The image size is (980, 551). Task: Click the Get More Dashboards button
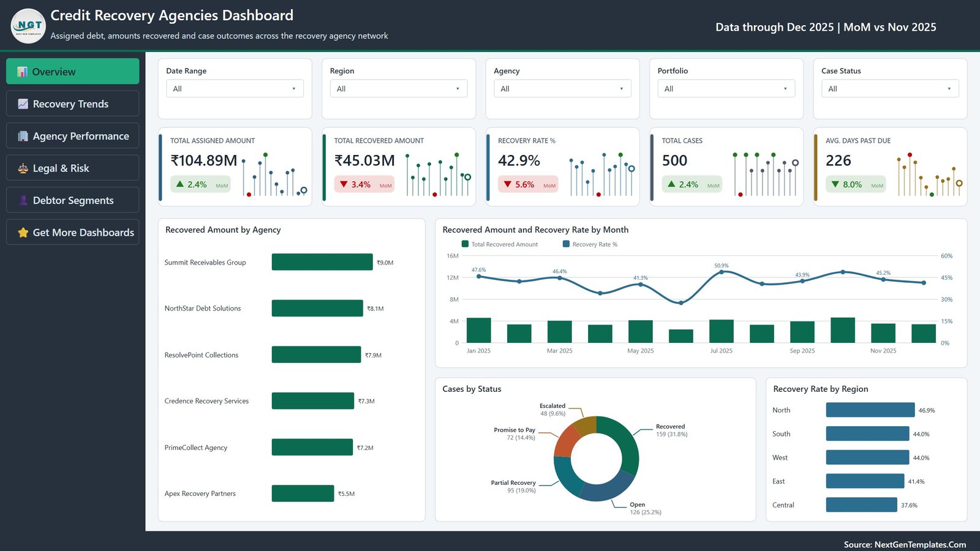[73, 232]
